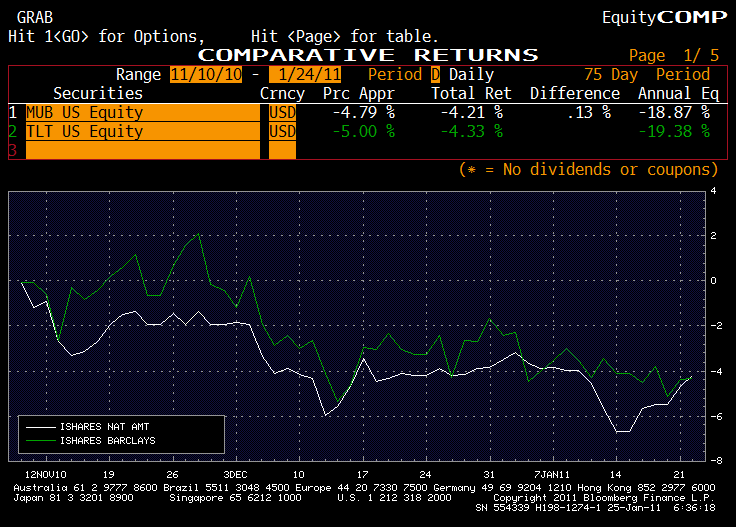Click the 3DEC date marker on chart axis
Screen dimensions: 736x527
coord(235,473)
